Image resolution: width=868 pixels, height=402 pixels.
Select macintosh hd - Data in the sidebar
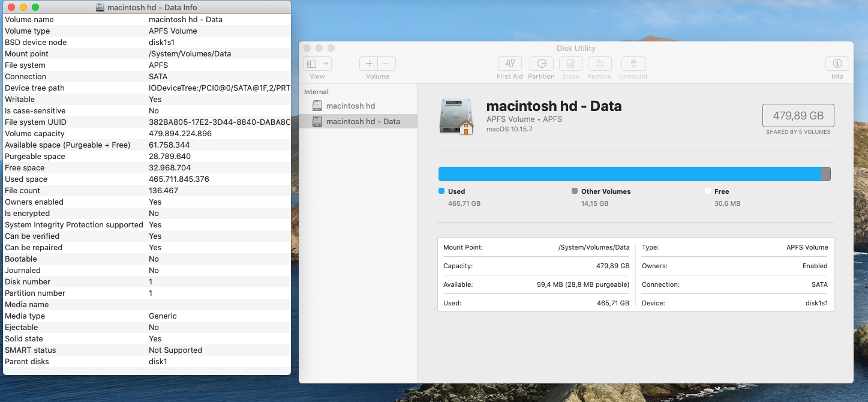(x=358, y=121)
